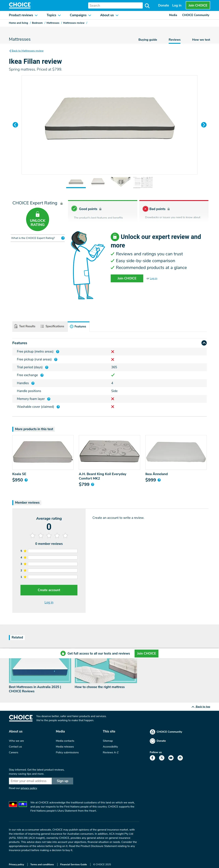Expand Topics menu
The height and width of the screenshot is (868, 219).
(54, 15)
